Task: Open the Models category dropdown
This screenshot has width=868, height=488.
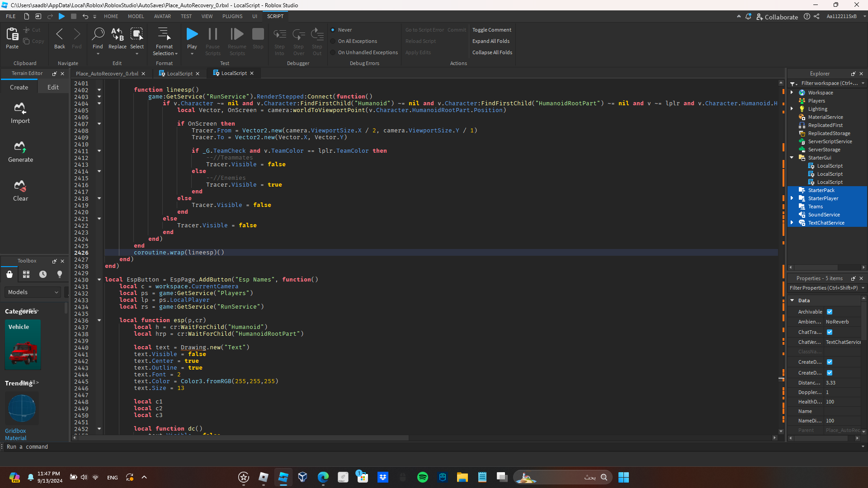Action: point(33,292)
